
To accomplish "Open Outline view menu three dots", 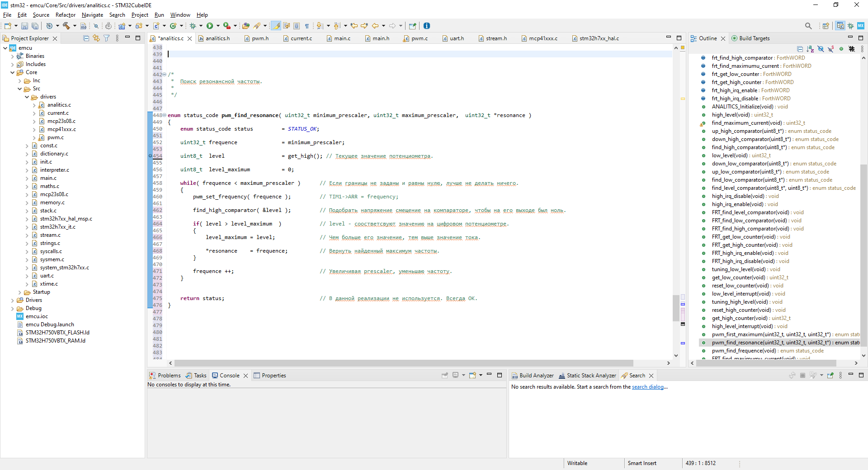I will pos(862,49).
